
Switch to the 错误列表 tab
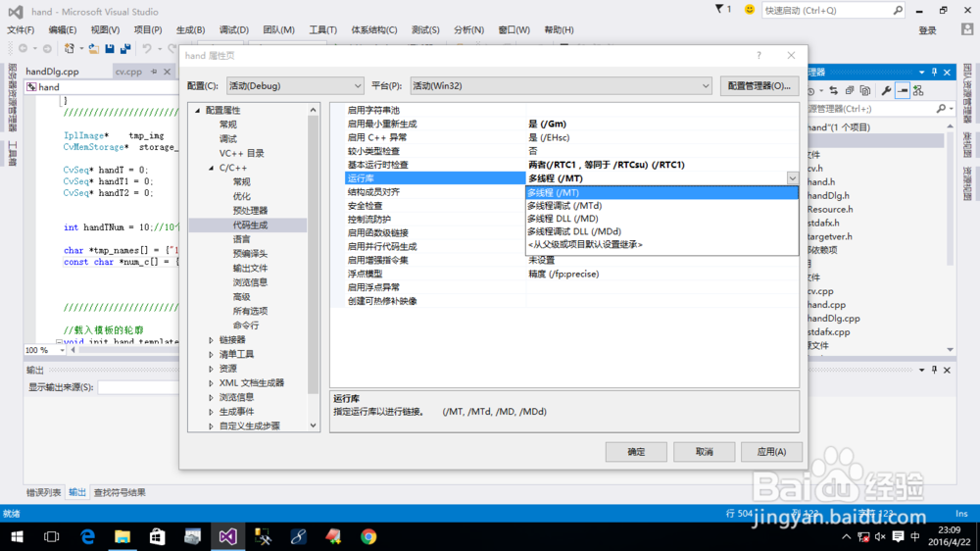tap(44, 493)
